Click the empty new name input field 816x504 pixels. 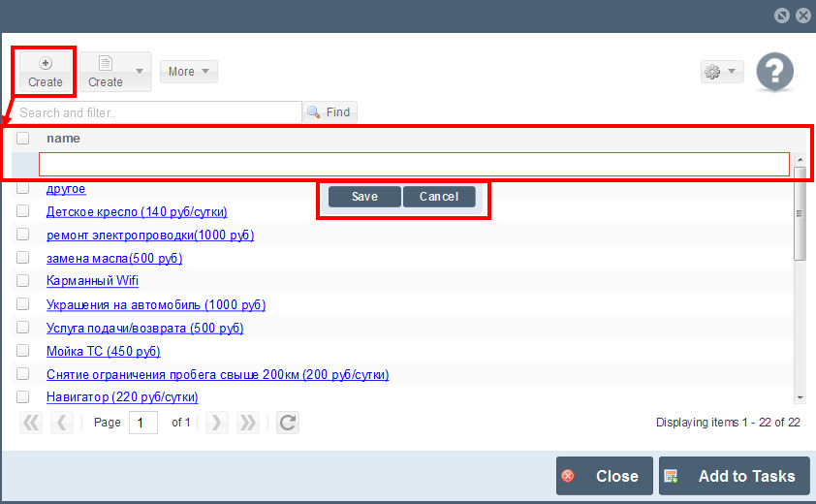tap(414, 165)
